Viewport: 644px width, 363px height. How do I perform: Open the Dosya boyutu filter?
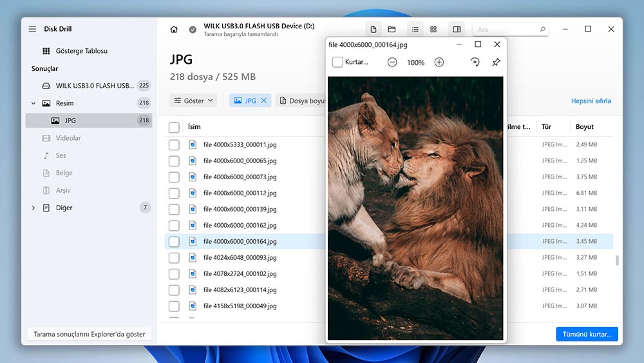coord(302,101)
